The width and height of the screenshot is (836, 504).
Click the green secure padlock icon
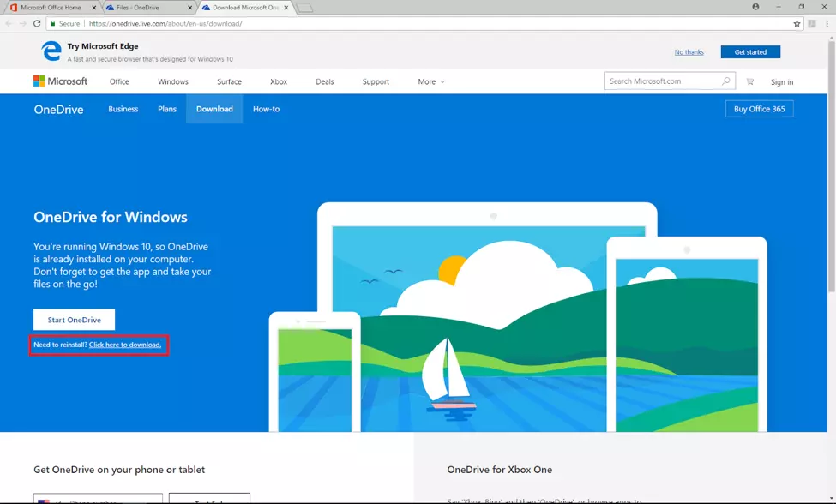[x=53, y=23]
